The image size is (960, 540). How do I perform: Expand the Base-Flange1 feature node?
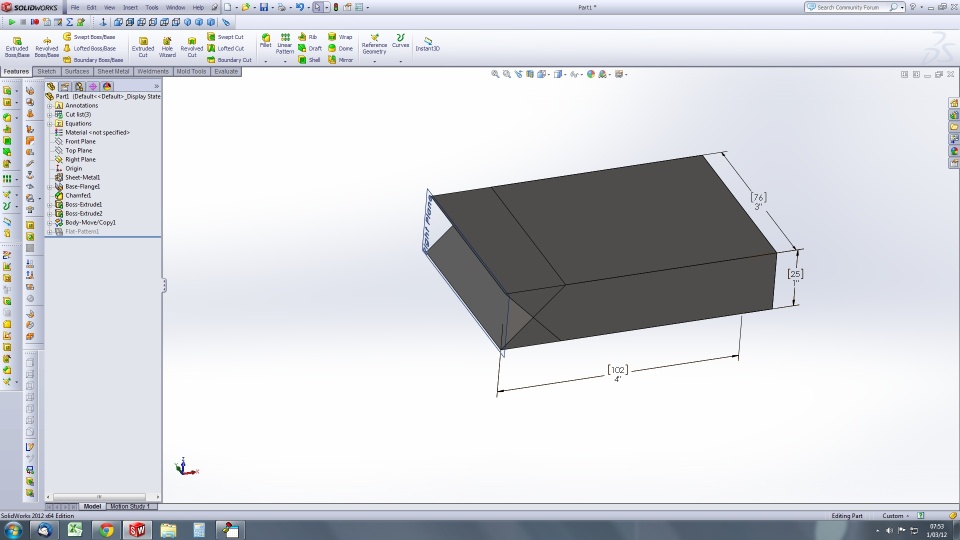tap(50, 187)
